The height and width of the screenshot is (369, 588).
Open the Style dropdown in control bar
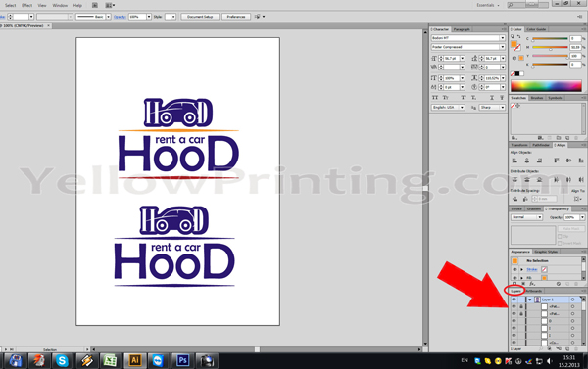173,17
